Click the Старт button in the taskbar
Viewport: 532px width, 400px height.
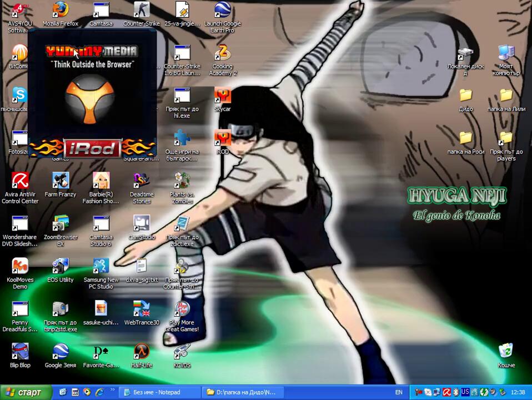26,392
